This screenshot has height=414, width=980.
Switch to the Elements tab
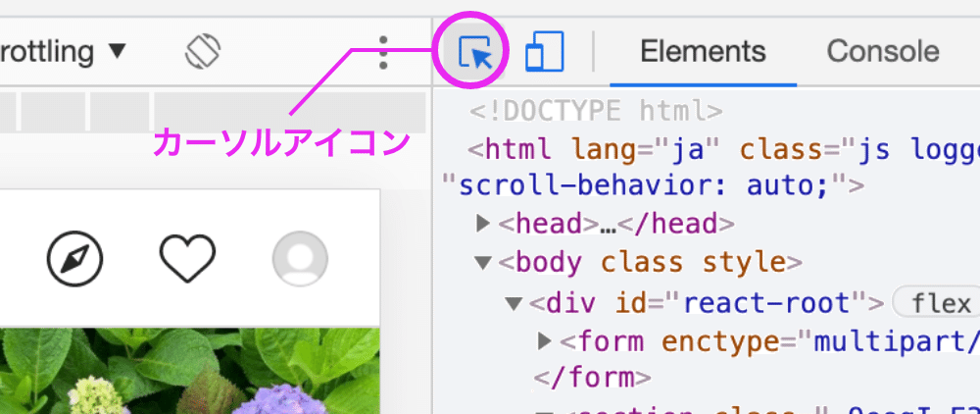click(x=703, y=51)
